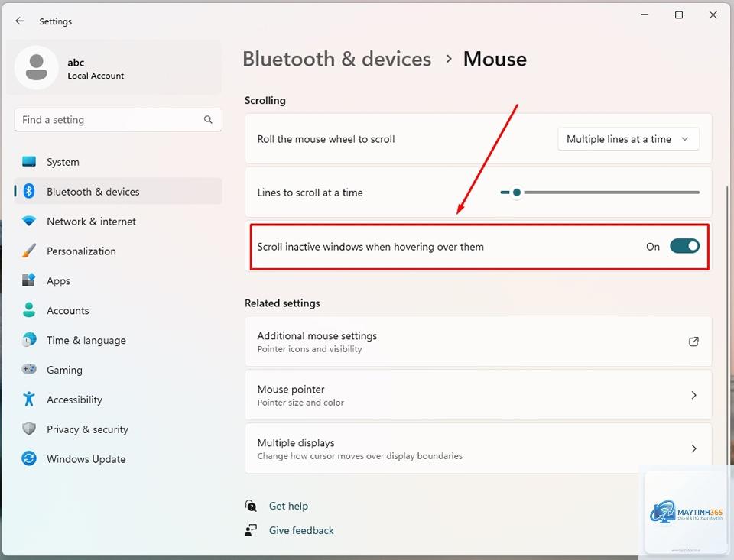Click the Get help link
The width and height of the screenshot is (734, 560).
(x=288, y=506)
